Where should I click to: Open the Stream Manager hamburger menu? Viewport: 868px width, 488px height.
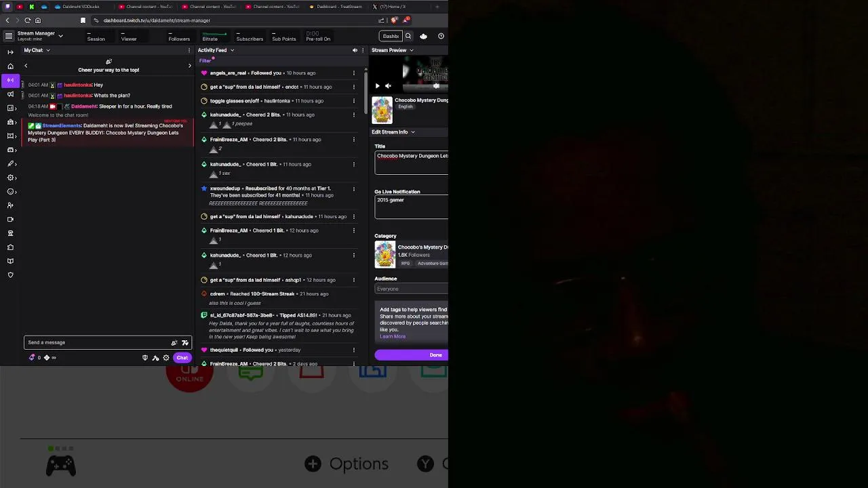tap(8, 36)
